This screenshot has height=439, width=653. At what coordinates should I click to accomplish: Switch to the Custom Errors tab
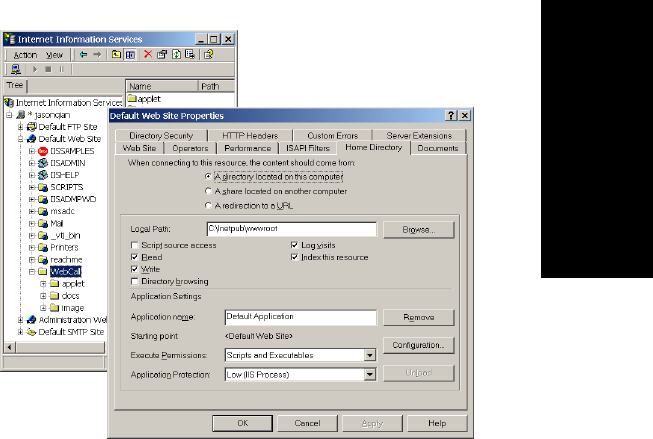click(333, 136)
